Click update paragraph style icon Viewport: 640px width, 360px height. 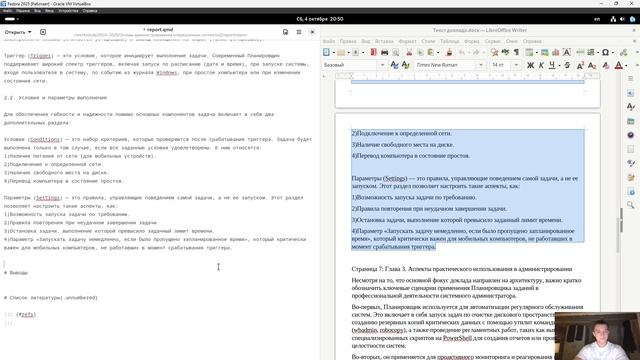[x=394, y=65]
